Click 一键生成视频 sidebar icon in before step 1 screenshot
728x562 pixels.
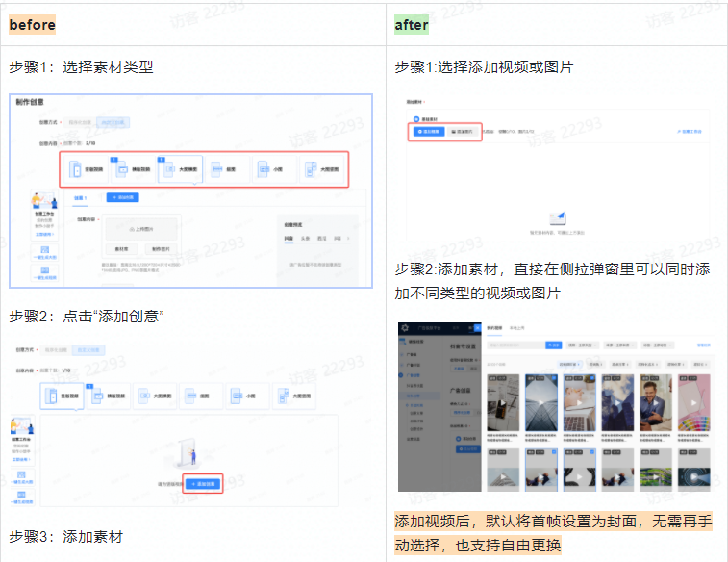click(45, 269)
